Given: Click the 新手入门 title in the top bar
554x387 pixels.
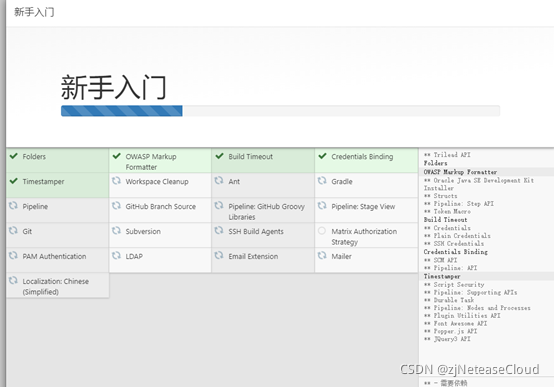Looking at the screenshot, I should pos(34,12).
